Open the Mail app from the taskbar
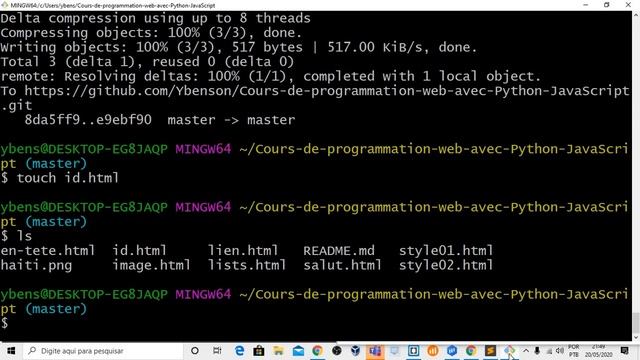 298,351
